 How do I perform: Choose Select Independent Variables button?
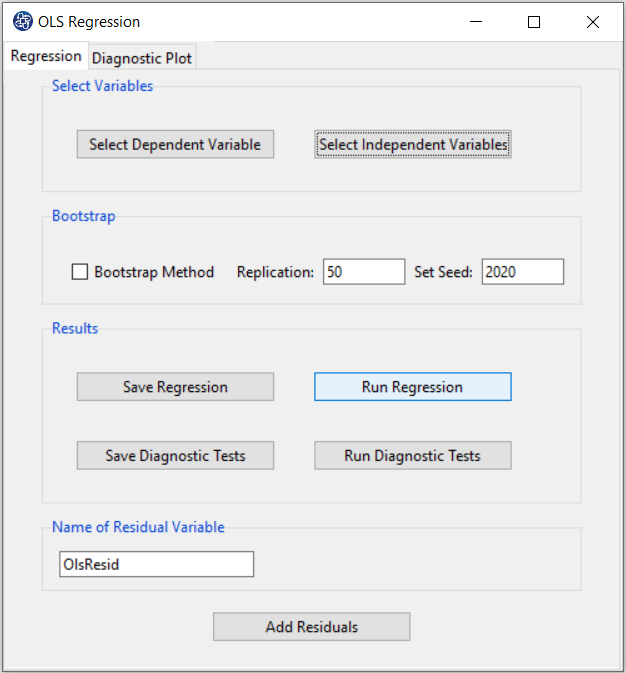[413, 145]
